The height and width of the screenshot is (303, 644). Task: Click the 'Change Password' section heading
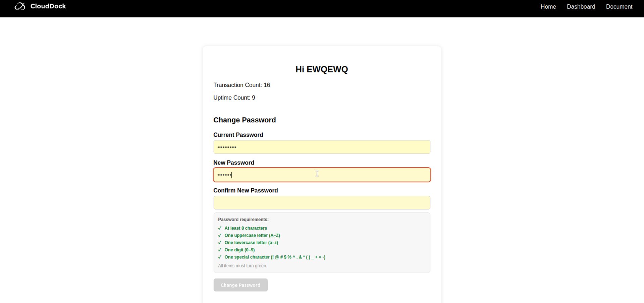coord(245,120)
